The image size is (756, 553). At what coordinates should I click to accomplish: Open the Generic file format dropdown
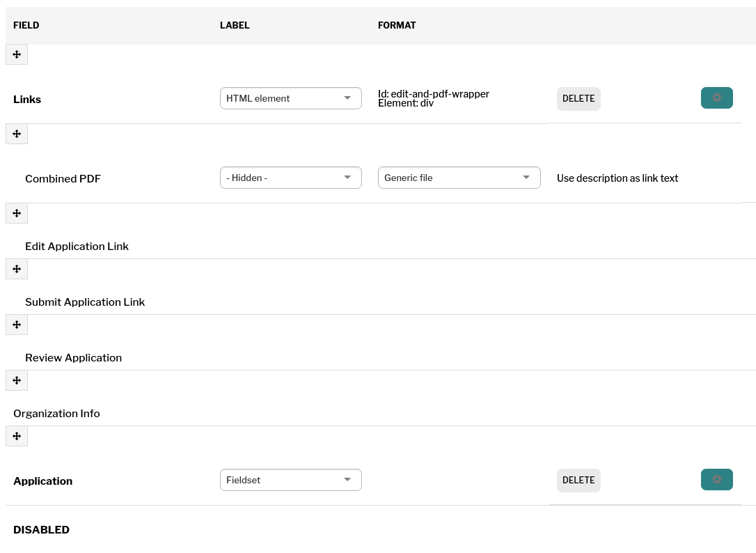(459, 178)
